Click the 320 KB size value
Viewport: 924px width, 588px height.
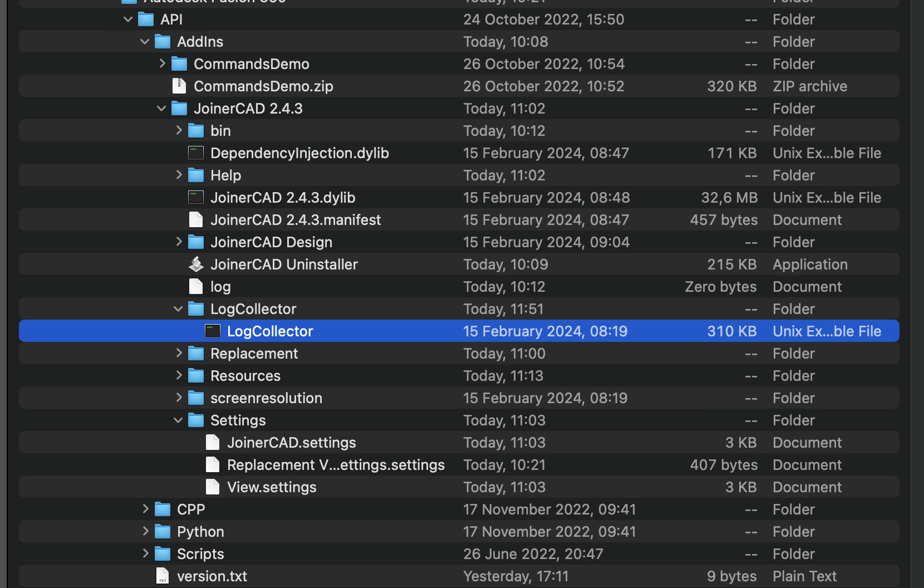[x=732, y=86]
